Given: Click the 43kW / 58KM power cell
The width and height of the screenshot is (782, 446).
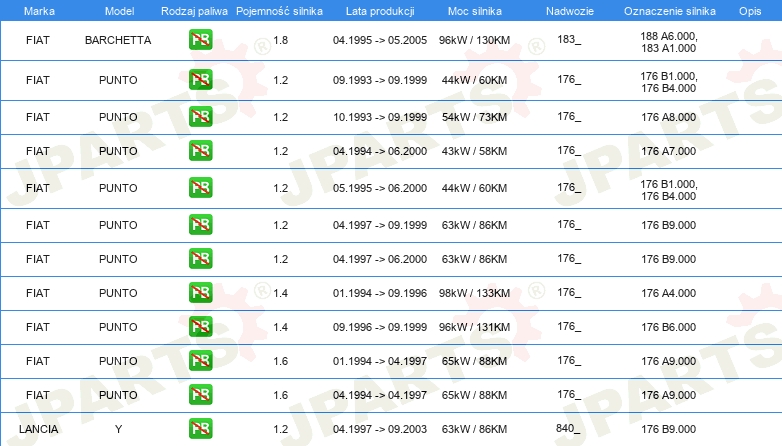Looking at the screenshot, I should click(x=474, y=151).
